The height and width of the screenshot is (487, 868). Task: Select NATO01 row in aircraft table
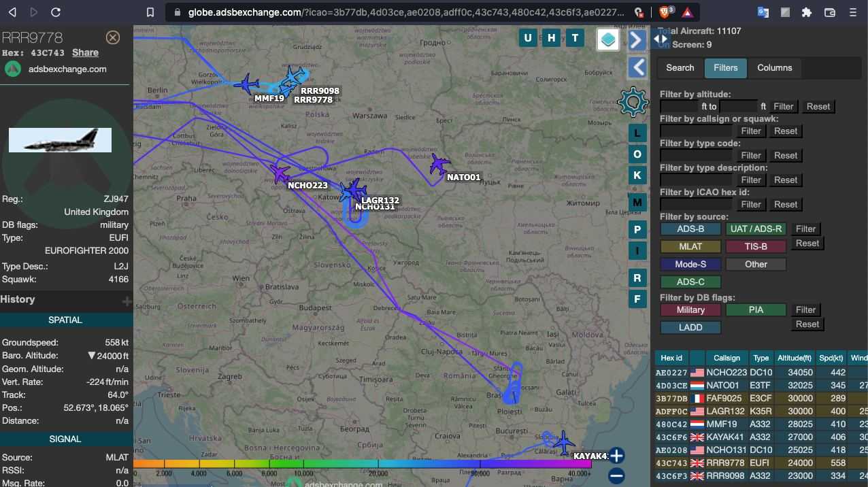[761, 386]
